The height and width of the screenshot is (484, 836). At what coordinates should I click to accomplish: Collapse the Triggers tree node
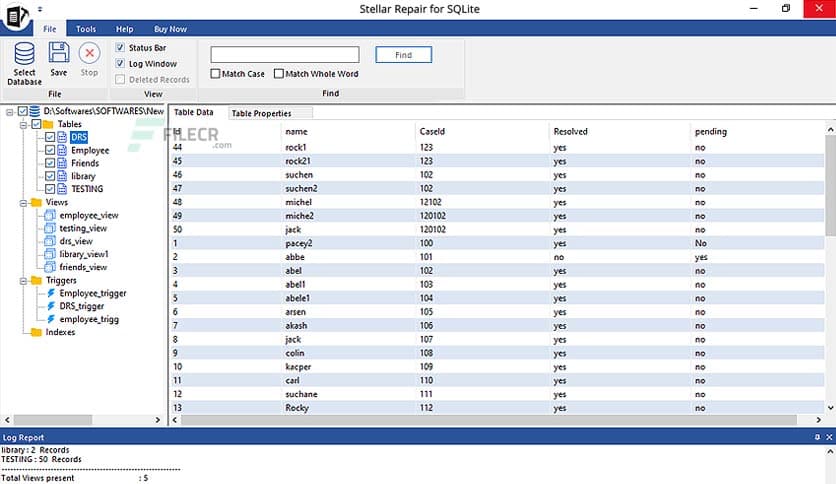click(x=23, y=280)
